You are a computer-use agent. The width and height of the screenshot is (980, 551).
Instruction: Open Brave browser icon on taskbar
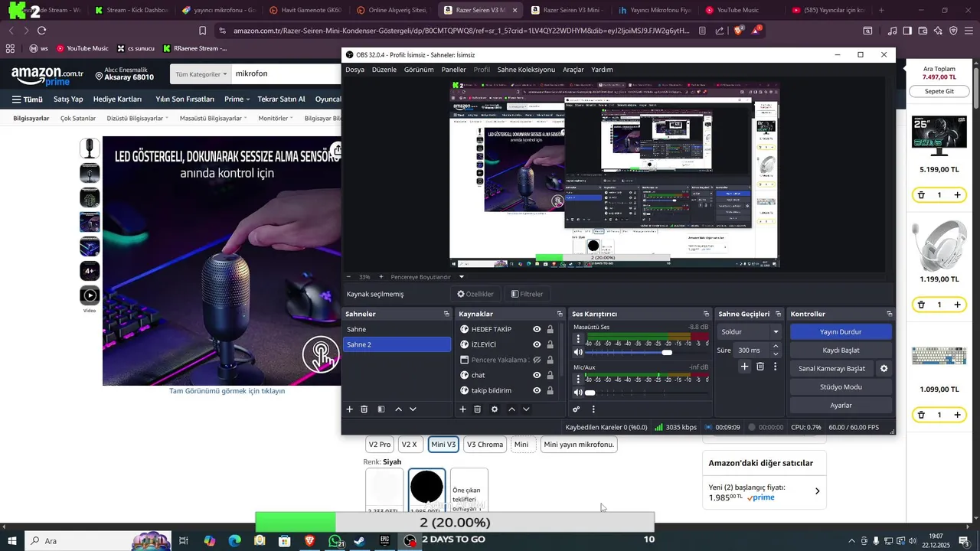(309, 540)
